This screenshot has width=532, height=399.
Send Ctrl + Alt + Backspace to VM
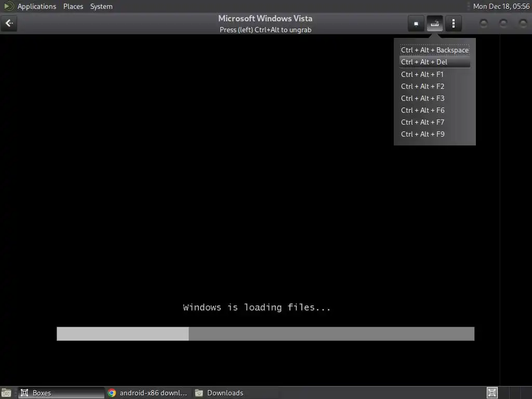[x=435, y=50]
